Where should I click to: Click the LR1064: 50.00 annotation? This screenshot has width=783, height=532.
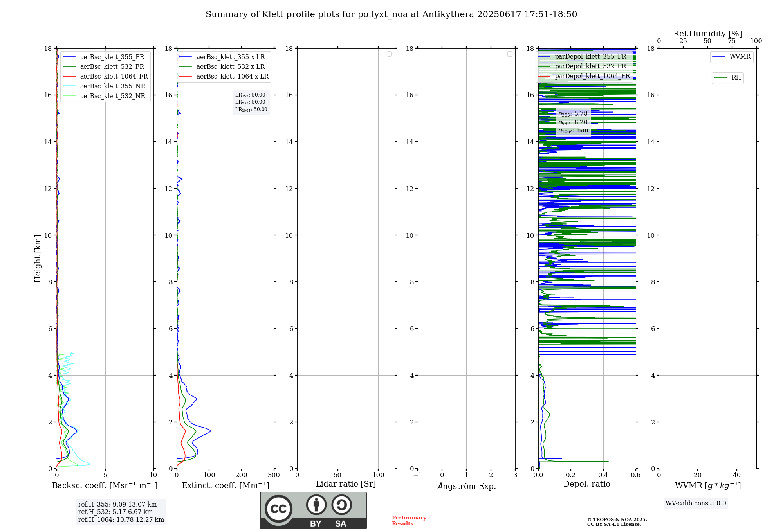[x=251, y=110]
